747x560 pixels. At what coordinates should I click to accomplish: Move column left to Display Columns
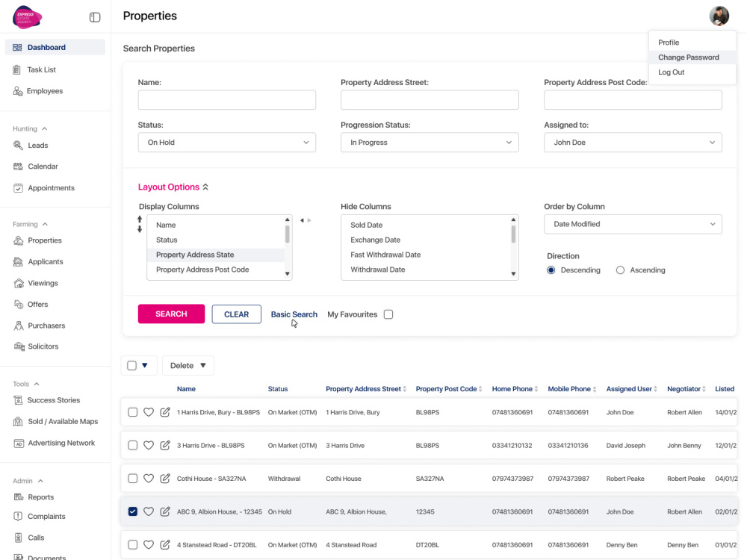point(302,220)
